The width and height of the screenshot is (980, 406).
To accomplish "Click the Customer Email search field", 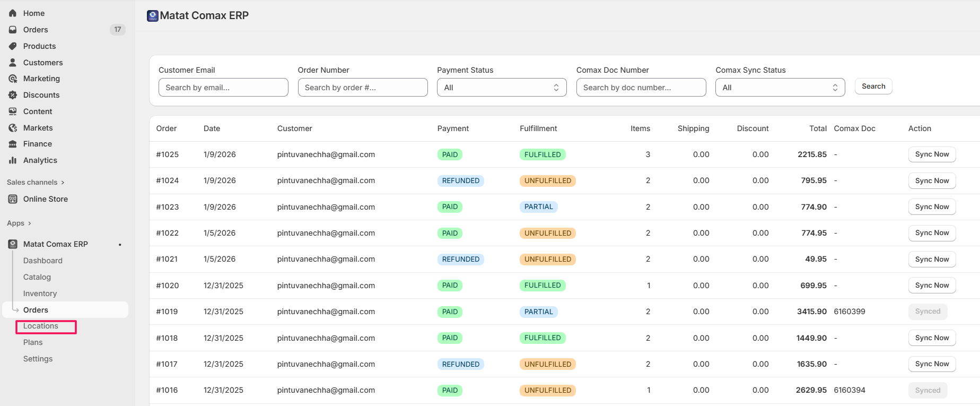I will click(x=223, y=88).
